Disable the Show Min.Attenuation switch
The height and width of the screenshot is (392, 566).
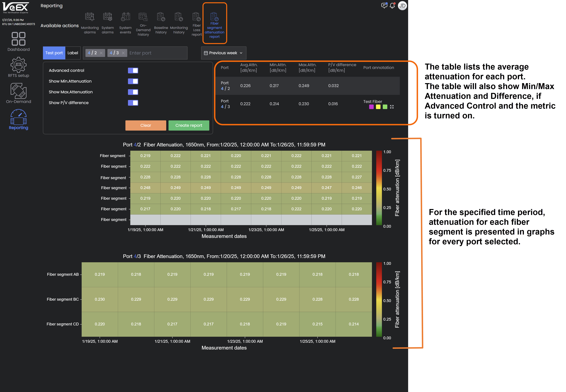[x=133, y=81]
